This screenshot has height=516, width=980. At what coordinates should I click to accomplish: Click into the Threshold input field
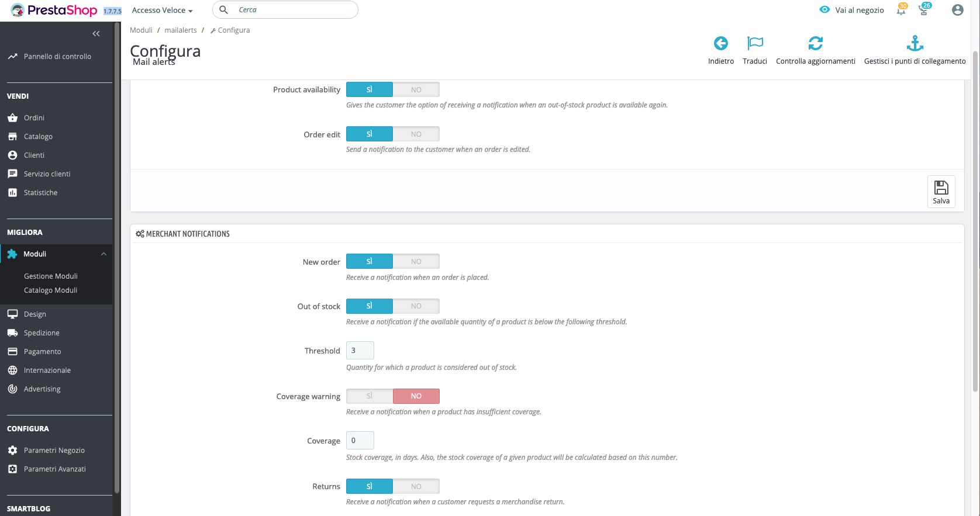pyautogui.click(x=360, y=351)
